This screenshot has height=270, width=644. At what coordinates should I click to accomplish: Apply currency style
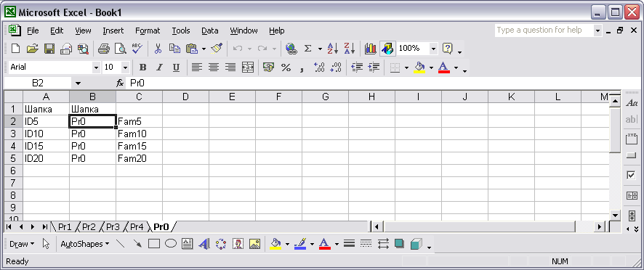[269, 67]
